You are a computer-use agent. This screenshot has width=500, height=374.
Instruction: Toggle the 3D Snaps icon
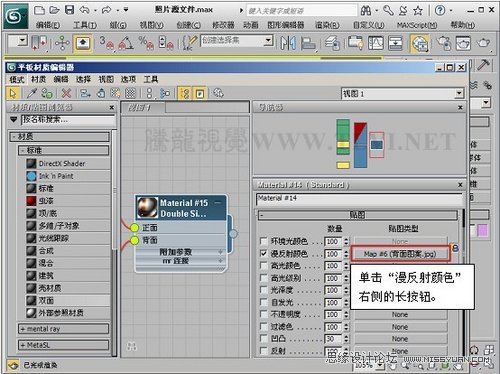click(107, 43)
